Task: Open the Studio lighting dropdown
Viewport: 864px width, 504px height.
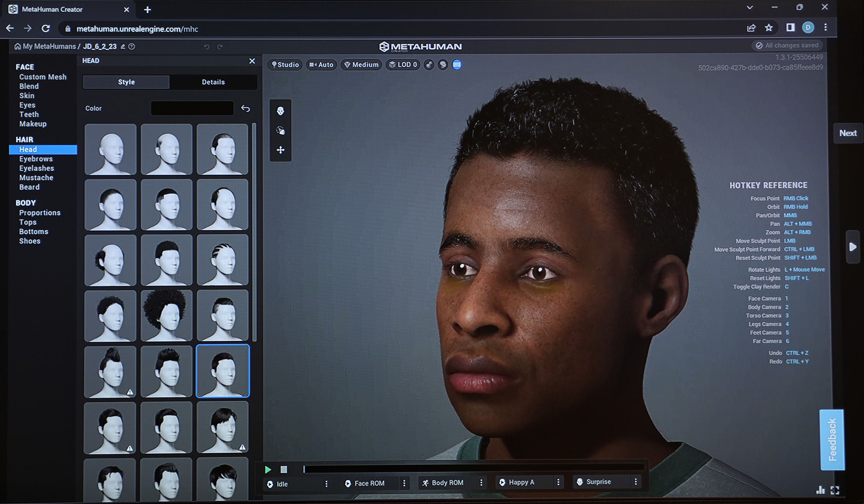Action: click(x=285, y=65)
